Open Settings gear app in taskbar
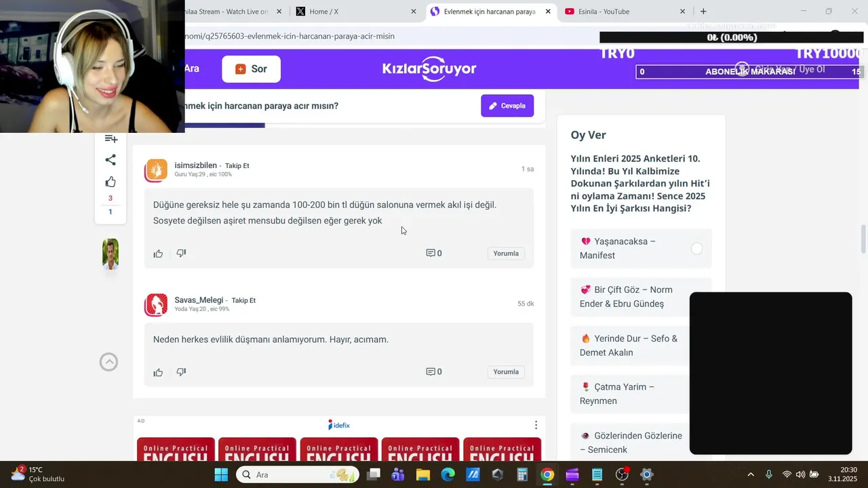 click(647, 474)
